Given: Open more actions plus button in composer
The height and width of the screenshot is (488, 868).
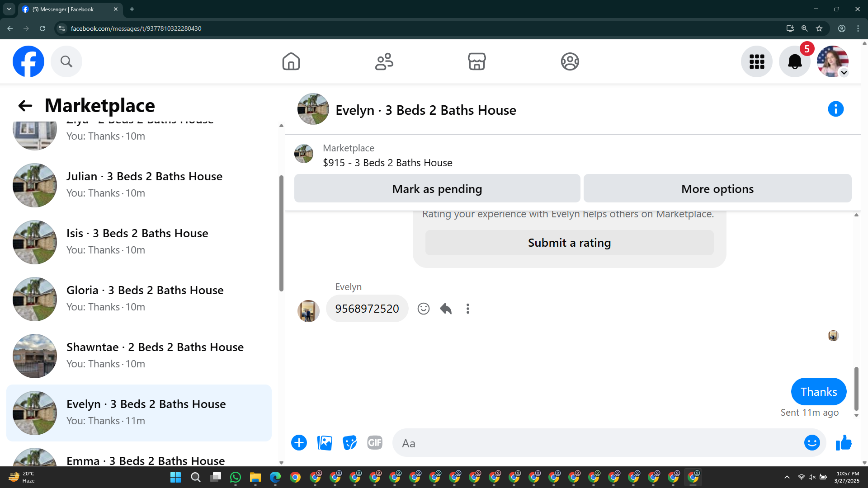Looking at the screenshot, I should 299,443.
